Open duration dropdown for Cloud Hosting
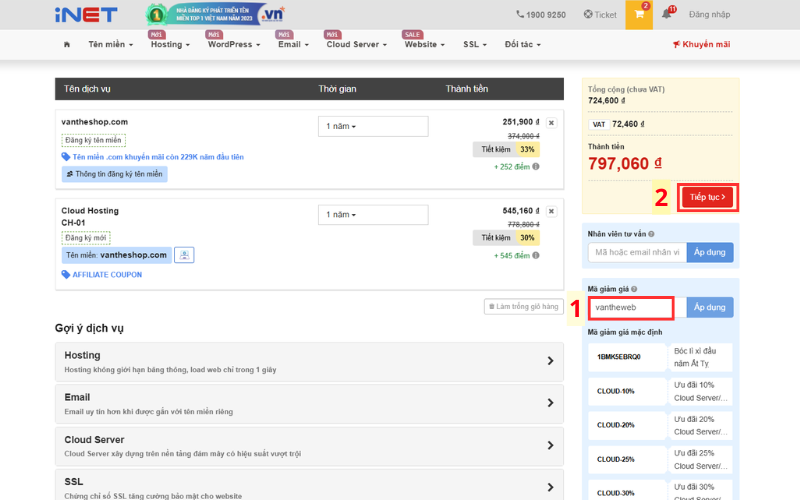 pyautogui.click(x=373, y=215)
